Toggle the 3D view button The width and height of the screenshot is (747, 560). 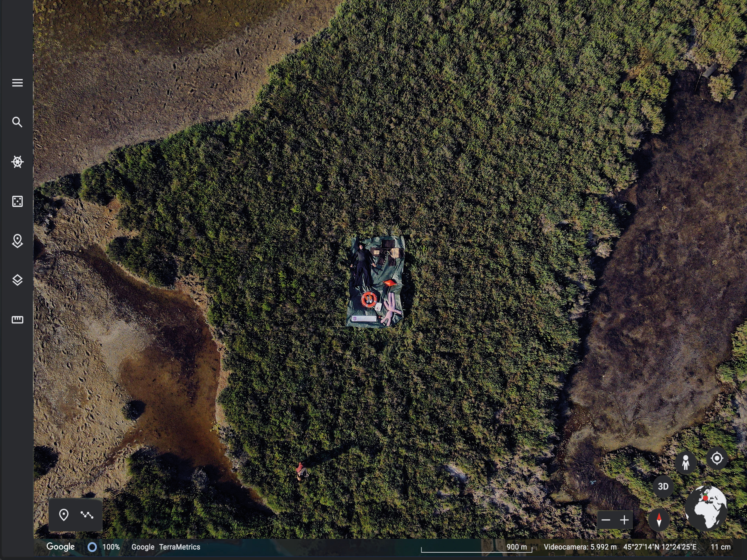click(663, 486)
